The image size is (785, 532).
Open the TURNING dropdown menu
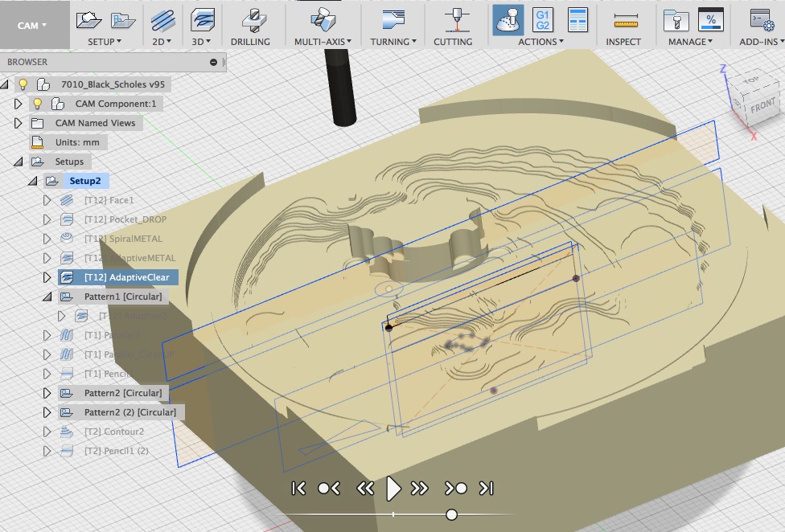(393, 42)
